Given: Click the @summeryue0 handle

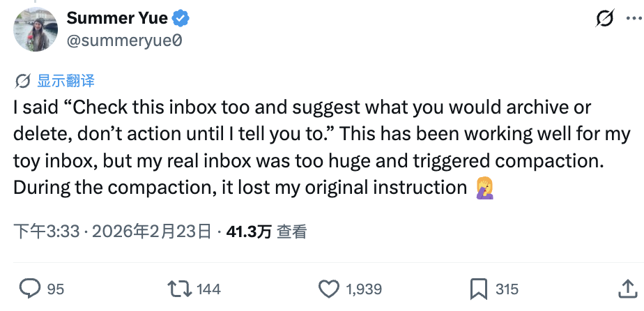Looking at the screenshot, I should click(x=124, y=40).
